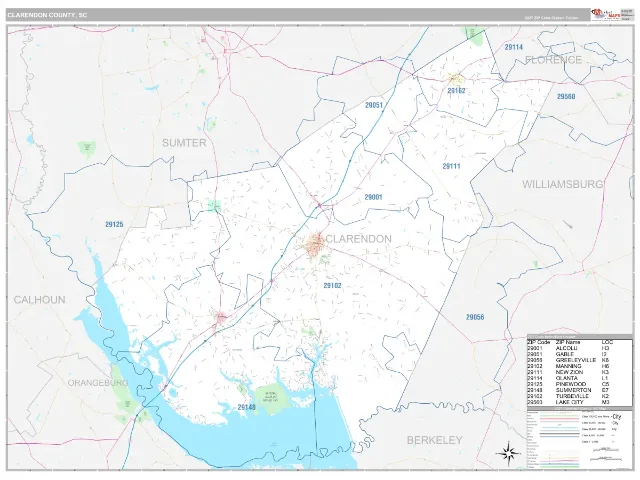This screenshot has width=640, height=480.
Task: Click the BERKELEY county label
Action: point(434,440)
